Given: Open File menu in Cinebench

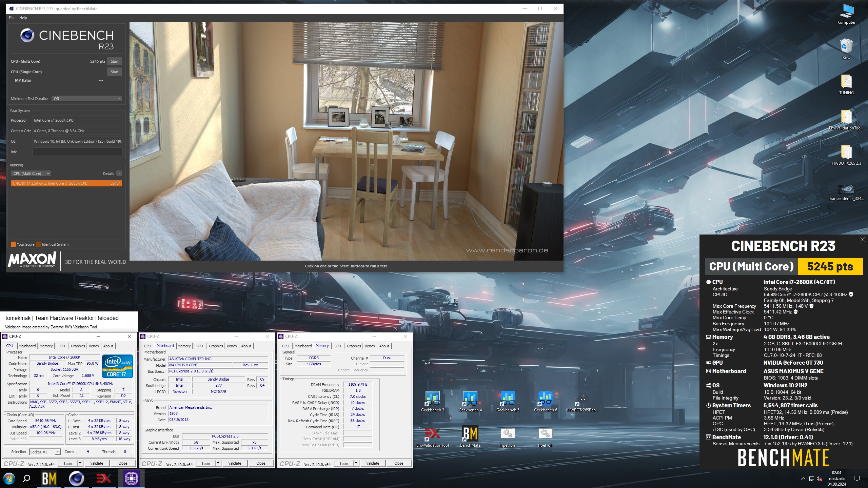Looking at the screenshot, I should tap(12, 18).
